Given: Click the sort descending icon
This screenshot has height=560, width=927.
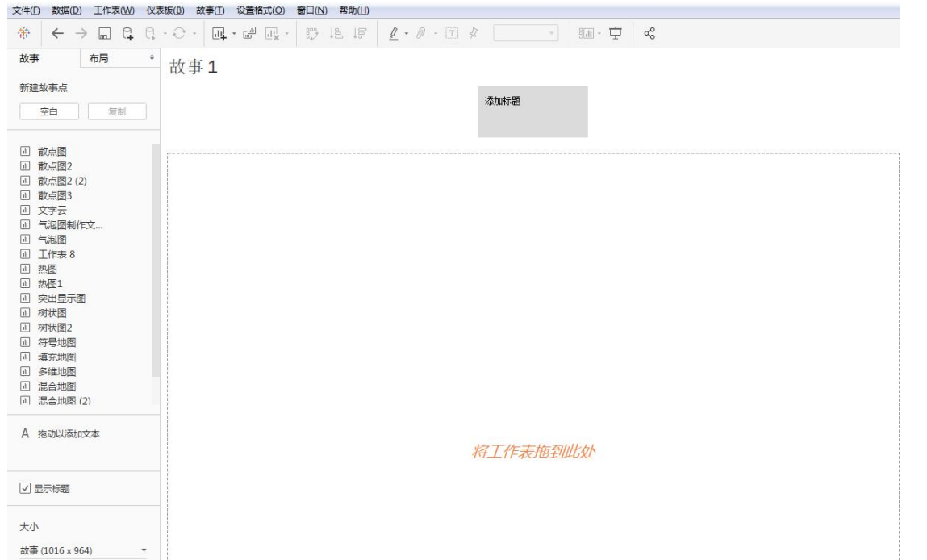Looking at the screenshot, I should [x=360, y=34].
